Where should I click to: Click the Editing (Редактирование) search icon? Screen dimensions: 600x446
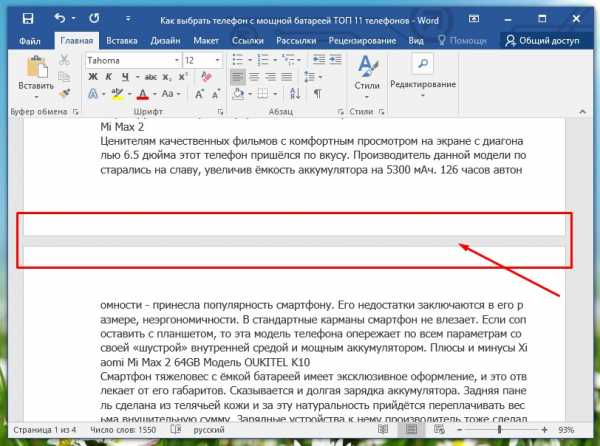(x=422, y=64)
